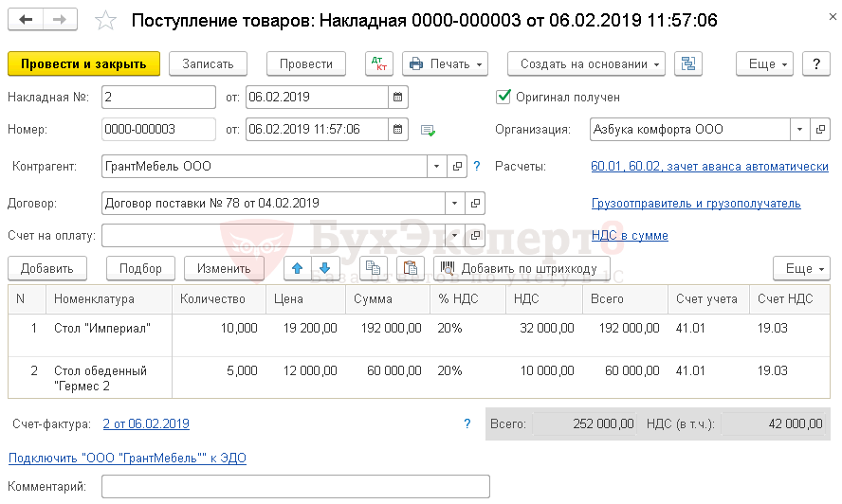Image resolution: width=842 pixels, height=504 pixels.
Task: Click Добавить по штрихкоду button
Action: [x=522, y=268]
